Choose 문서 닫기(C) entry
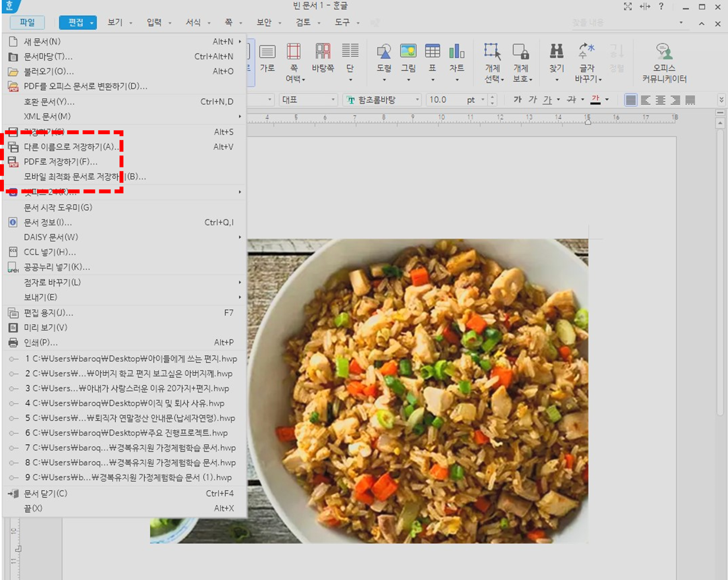The width and height of the screenshot is (728, 580). [x=125, y=493]
